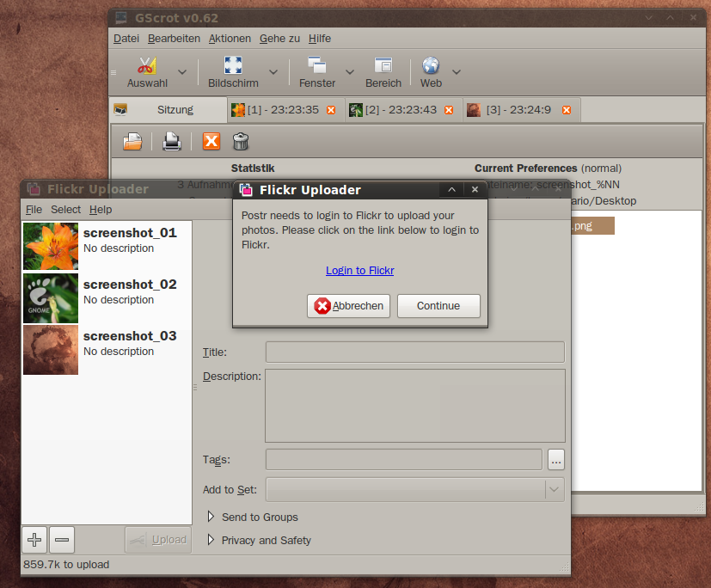Image resolution: width=711 pixels, height=588 pixels.
Task: Switch to the [2] - 23:23:43 tab
Action: click(x=400, y=110)
